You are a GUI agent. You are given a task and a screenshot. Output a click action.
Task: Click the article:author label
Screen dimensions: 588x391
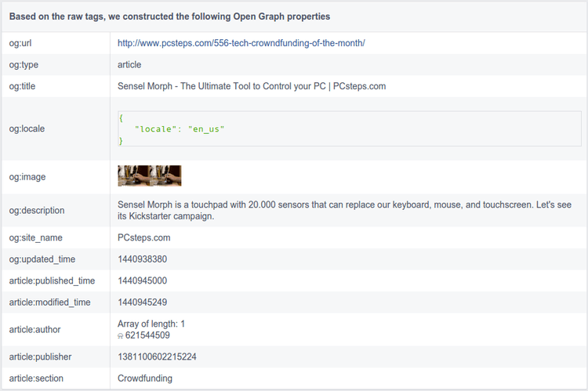34,330
